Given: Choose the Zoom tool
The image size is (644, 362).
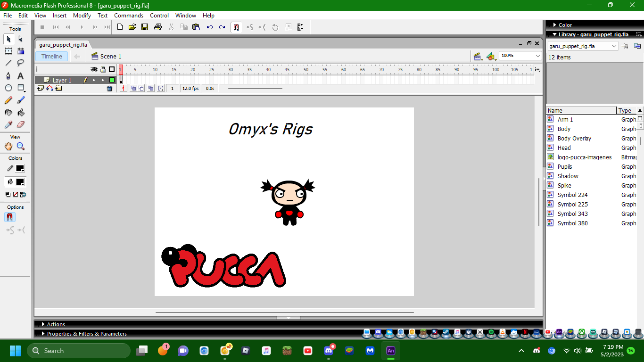Looking at the screenshot, I should (21, 146).
